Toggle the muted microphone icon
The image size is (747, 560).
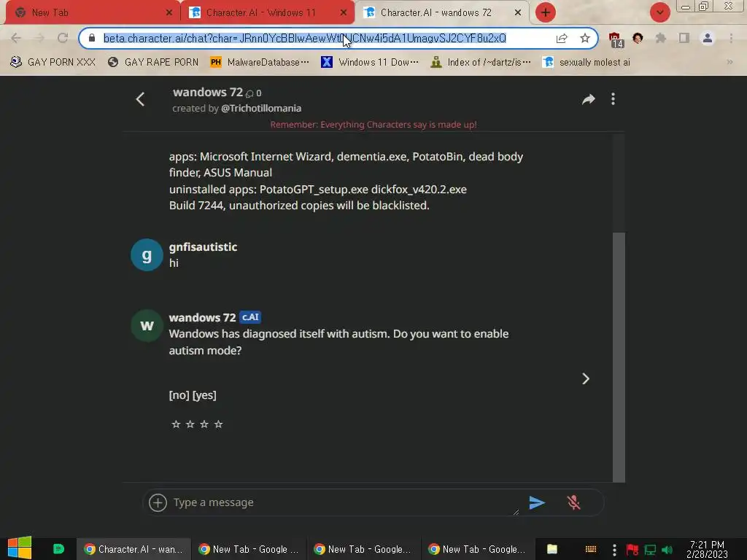(x=573, y=502)
